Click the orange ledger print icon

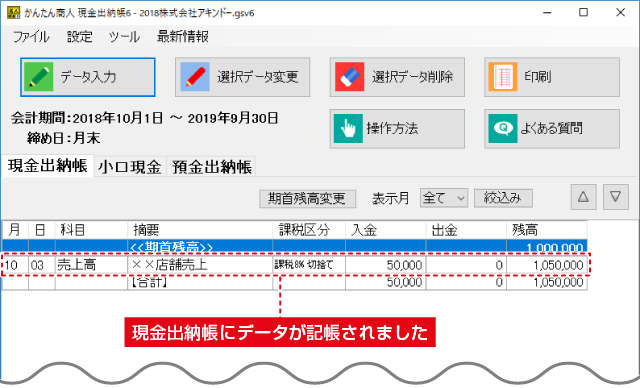pos(503,77)
